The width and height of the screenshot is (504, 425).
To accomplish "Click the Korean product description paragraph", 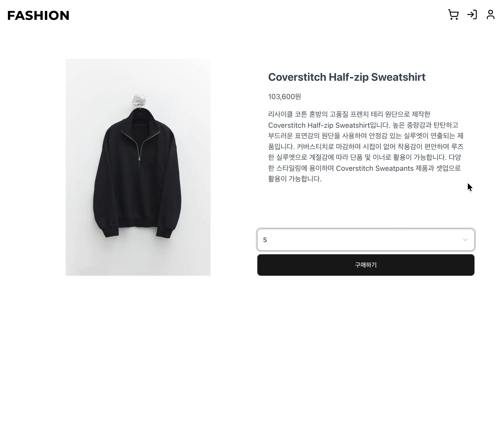I will click(366, 146).
